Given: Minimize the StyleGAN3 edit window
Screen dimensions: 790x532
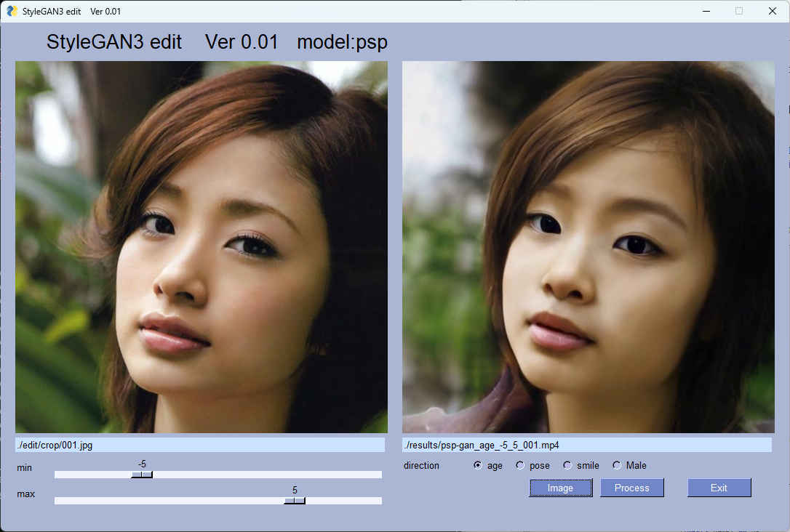Looking at the screenshot, I should (x=705, y=11).
